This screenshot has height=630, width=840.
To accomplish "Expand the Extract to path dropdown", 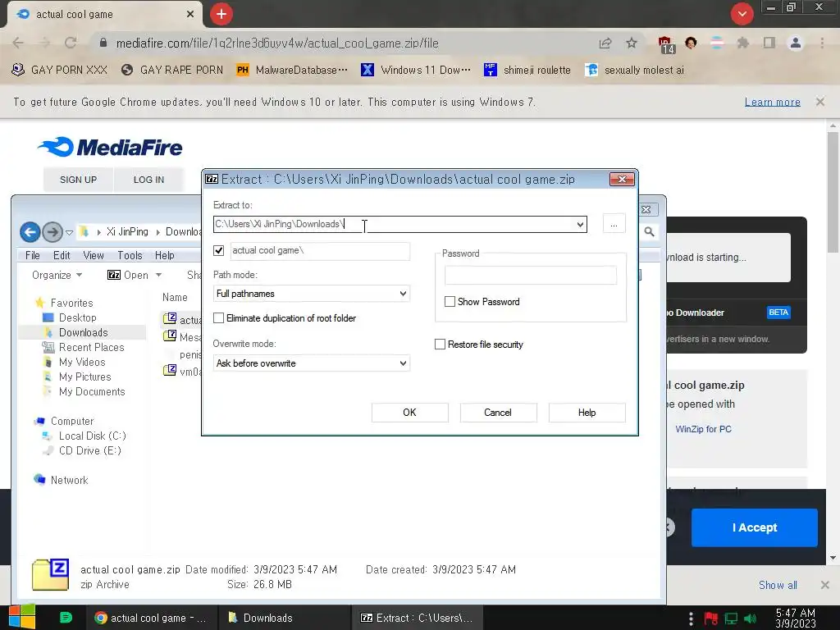I will coord(580,224).
